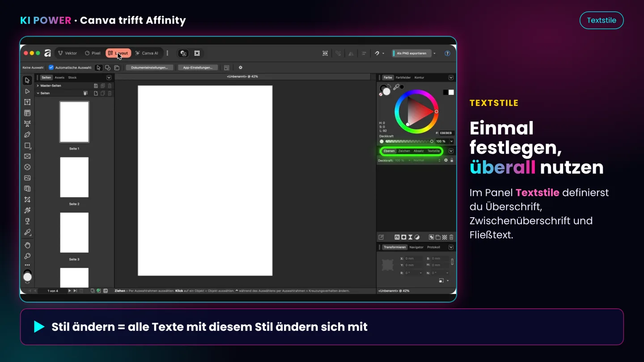Select the Rectangle shape tool
Viewport: 644px width, 362px height.
27,146
